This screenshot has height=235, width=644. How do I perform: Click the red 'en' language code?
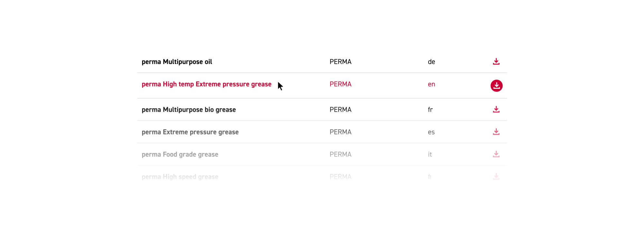[x=431, y=84]
